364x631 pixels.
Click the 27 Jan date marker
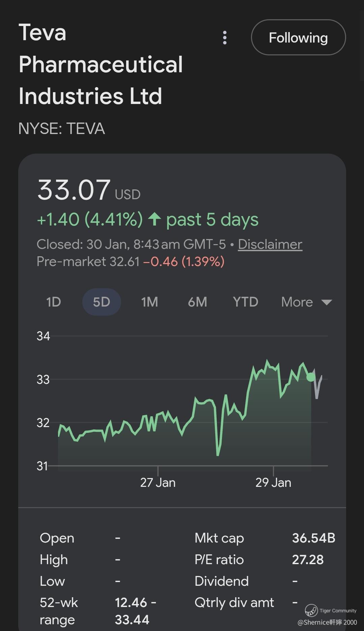[158, 482]
